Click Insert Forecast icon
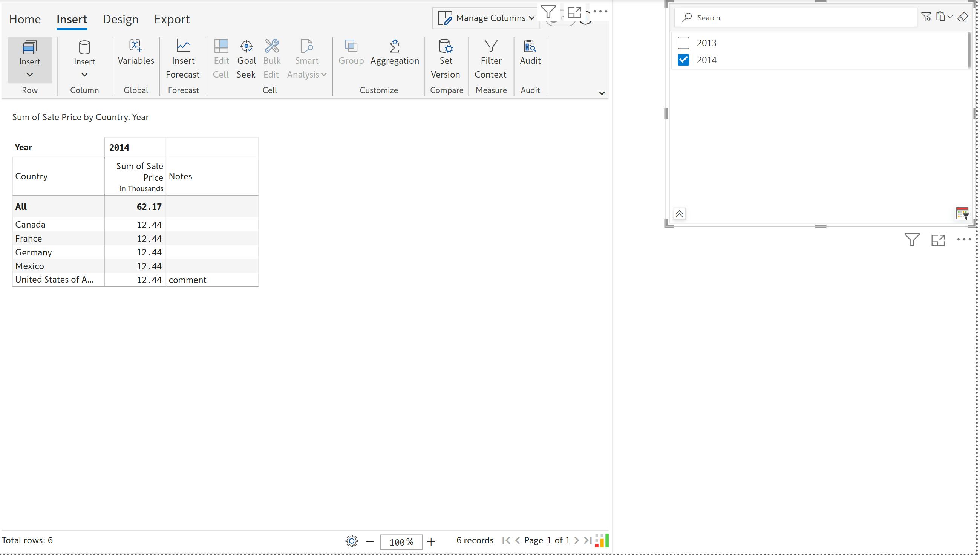The width and height of the screenshot is (980, 555). (x=183, y=46)
